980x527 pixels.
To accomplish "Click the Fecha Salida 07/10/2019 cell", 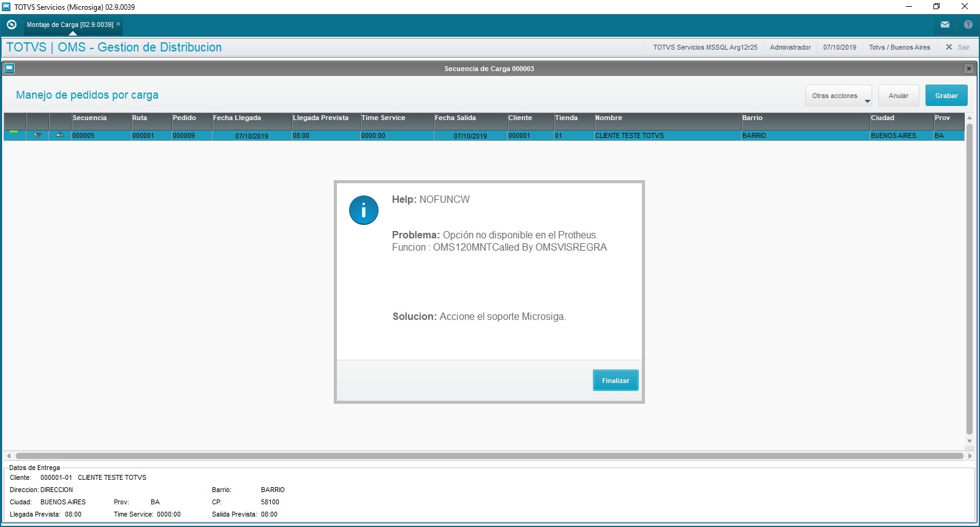I will tap(470, 135).
